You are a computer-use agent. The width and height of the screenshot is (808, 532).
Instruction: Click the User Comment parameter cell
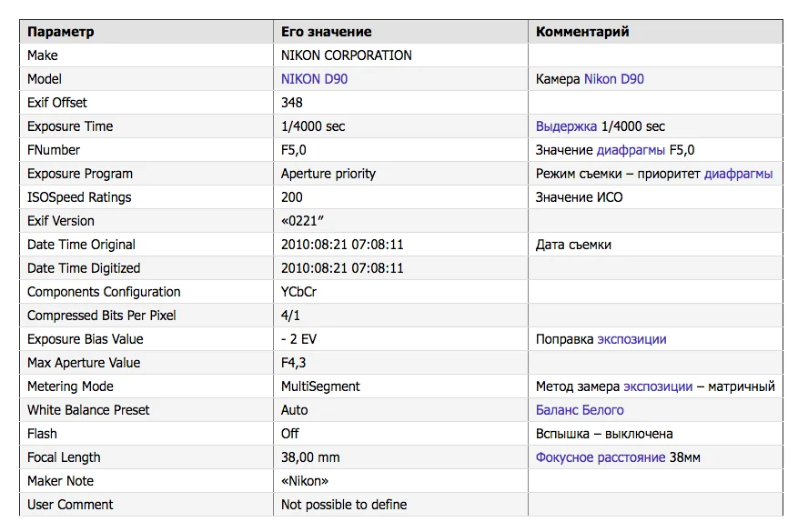146,504
